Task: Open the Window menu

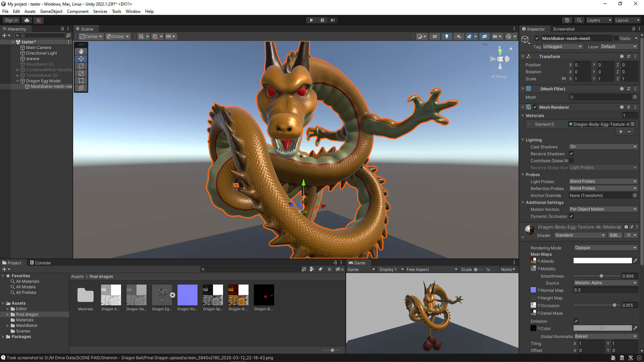Action: tap(133, 11)
